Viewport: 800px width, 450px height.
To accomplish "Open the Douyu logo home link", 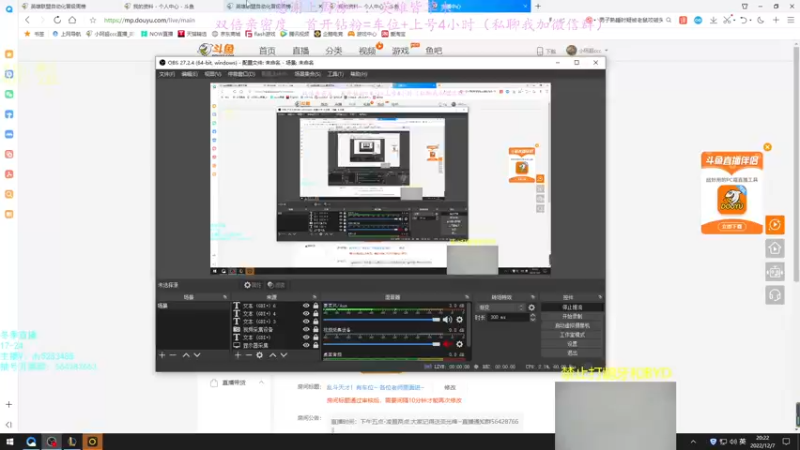I will point(217,49).
